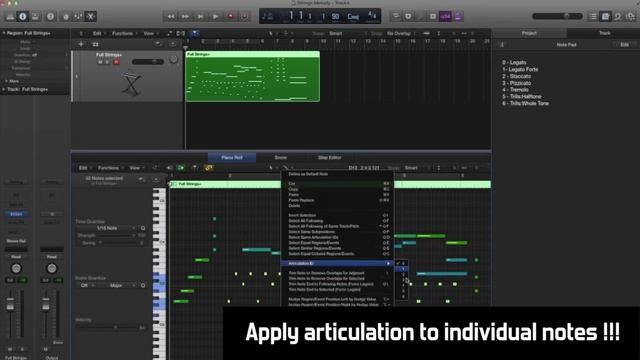This screenshot has height=360, width=640.
Task: Switch to the Track notes tab
Action: point(604,33)
